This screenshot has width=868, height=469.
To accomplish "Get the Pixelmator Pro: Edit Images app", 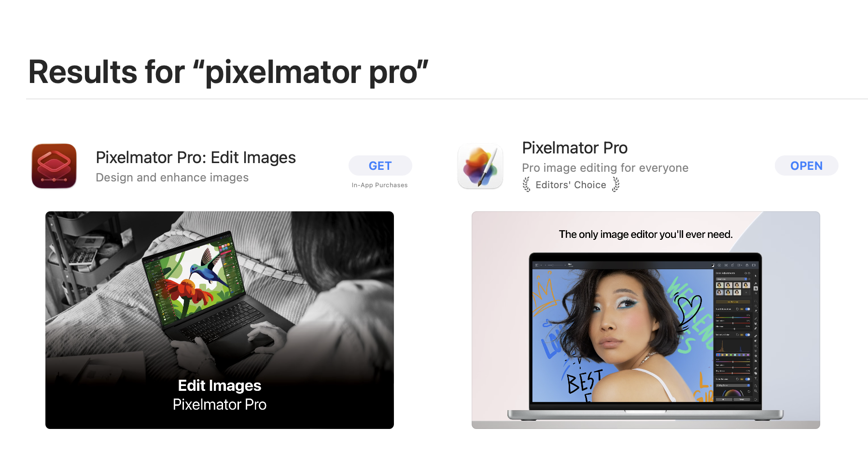I will [380, 166].
